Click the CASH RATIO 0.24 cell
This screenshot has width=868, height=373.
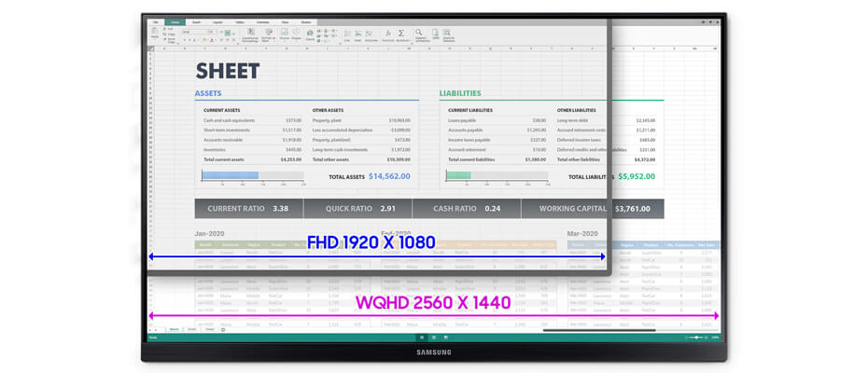pyautogui.click(x=466, y=209)
